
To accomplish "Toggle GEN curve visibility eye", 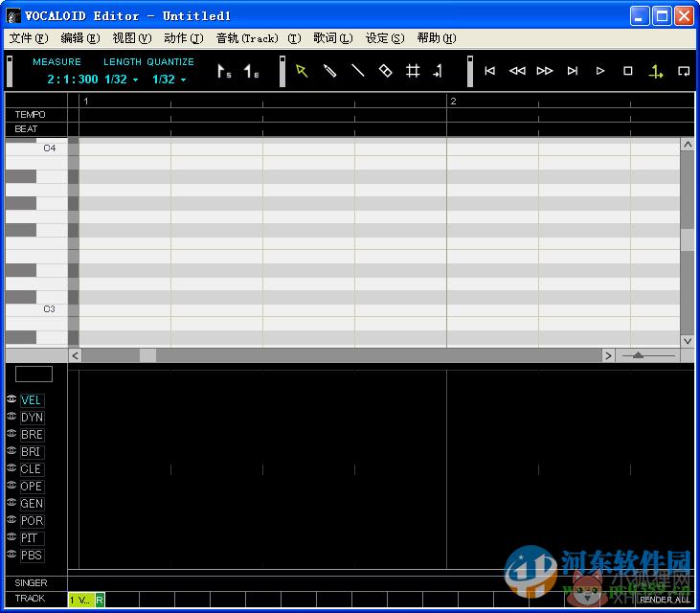I will coord(12,502).
